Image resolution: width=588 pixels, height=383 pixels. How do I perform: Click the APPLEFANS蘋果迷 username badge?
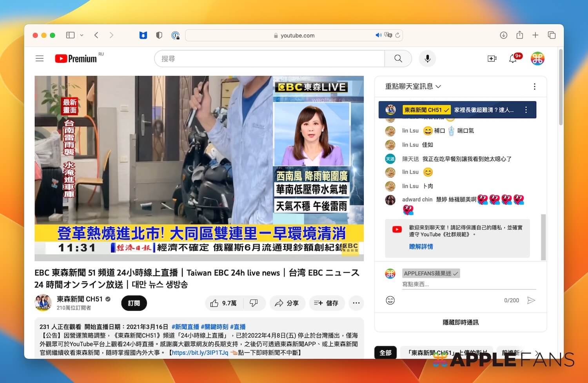pos(431,274)
